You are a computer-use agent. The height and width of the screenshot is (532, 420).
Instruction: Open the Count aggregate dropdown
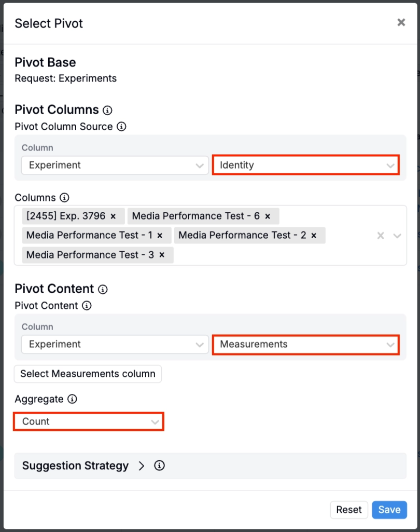pyautogui.click(x=89, y=421)
